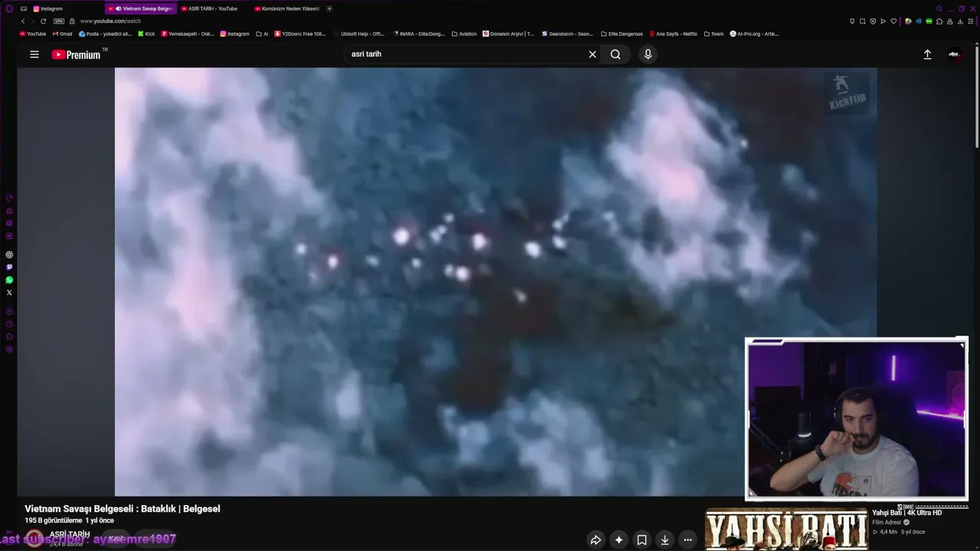Image resolution: width=980 pixels, height=551 pixels.
Task: Go back to the previous page
Action: pos(23,21)
